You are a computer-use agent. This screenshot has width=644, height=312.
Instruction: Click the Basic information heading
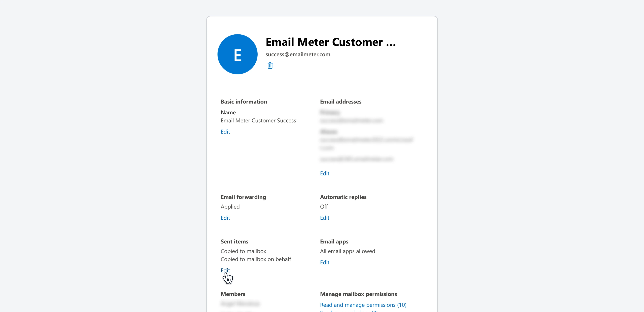pyautogui.click(x=244, y=101)
